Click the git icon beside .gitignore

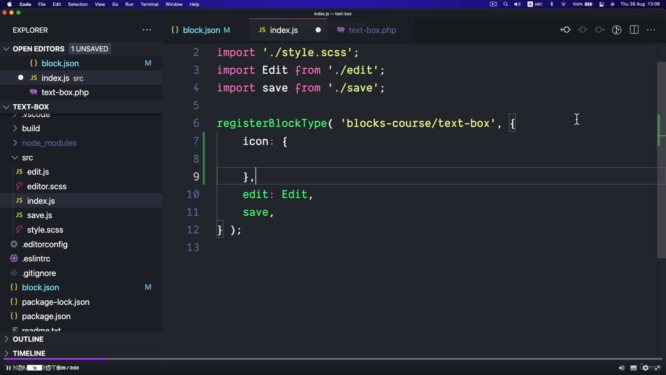[x=14, y=273]
